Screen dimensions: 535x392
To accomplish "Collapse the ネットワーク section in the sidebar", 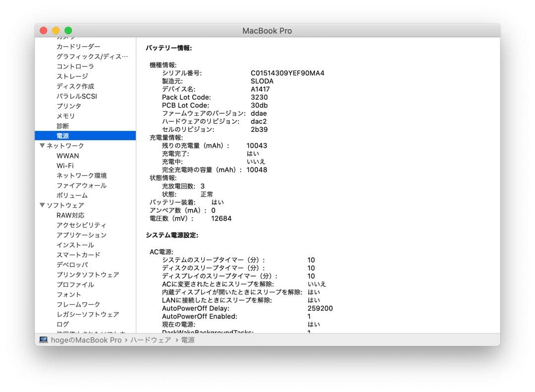I will coord(42,146).
